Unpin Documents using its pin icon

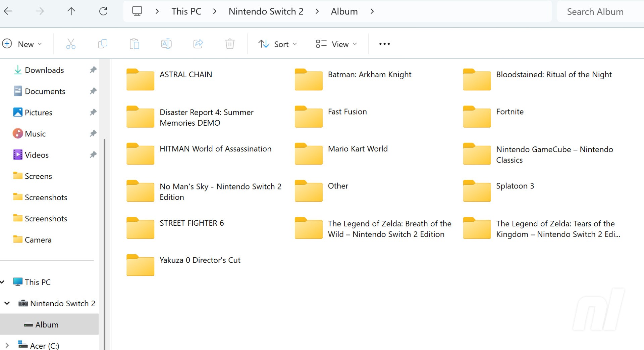pyautogui.click(x=93, y=91)
